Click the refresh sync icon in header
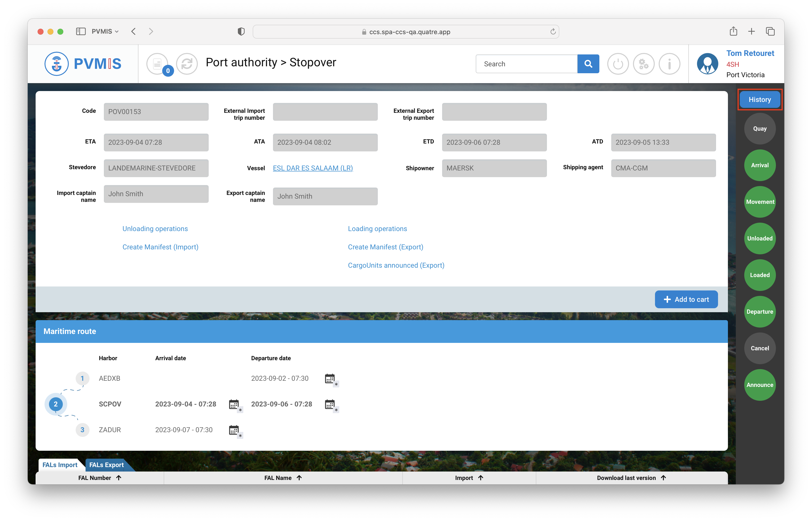812x521 pixels. click(x=187, y=64)
